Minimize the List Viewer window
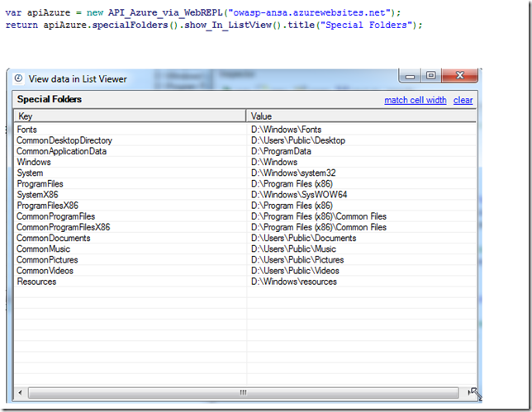 [411, 76]
